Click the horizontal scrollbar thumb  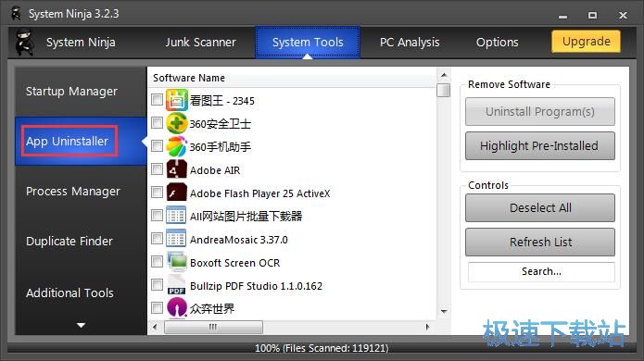click(213, 327)
